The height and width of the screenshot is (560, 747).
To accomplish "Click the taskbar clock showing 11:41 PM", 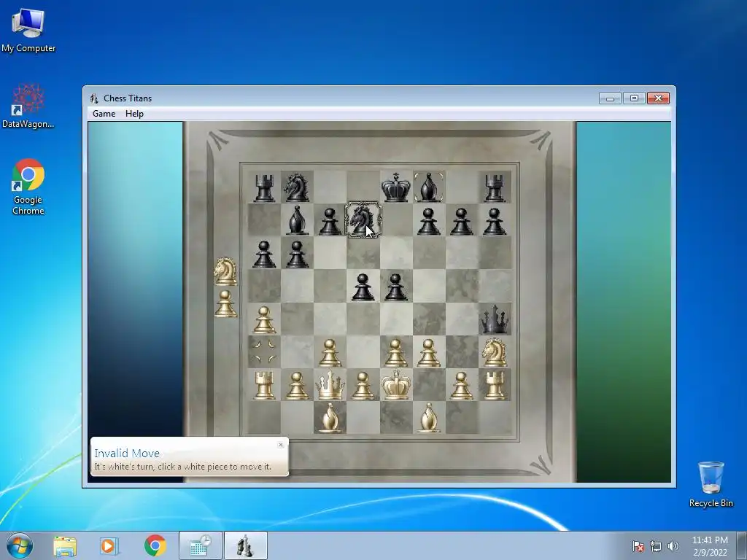I will (x=710, y=546).
